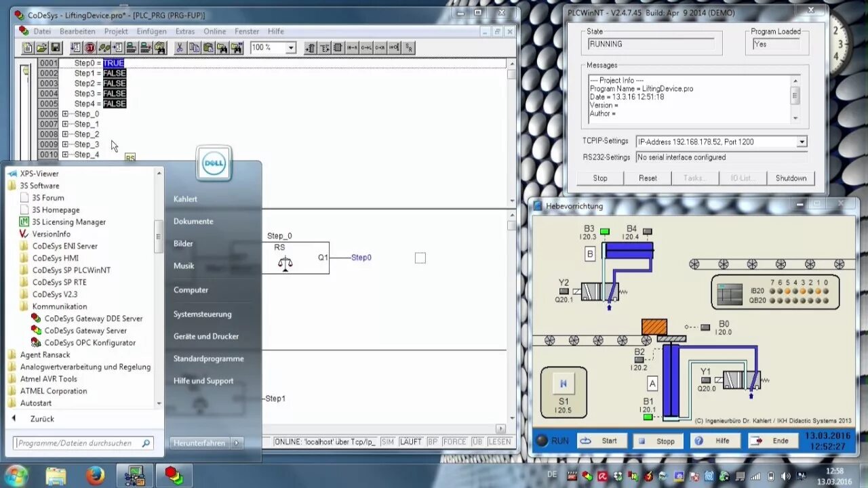Click Reset button in PLCWinNT
868x488 pixels.
coord(648,178)
